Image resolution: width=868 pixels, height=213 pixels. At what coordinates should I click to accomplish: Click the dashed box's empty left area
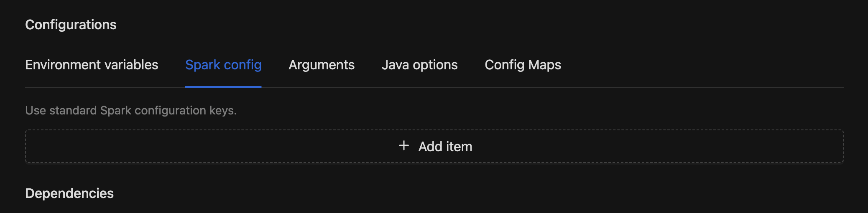pos(167,146)
